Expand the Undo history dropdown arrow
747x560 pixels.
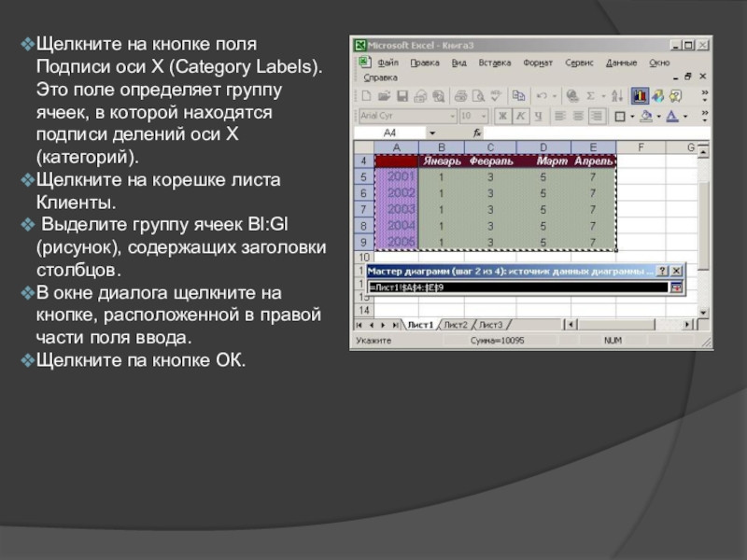[555, 96]
